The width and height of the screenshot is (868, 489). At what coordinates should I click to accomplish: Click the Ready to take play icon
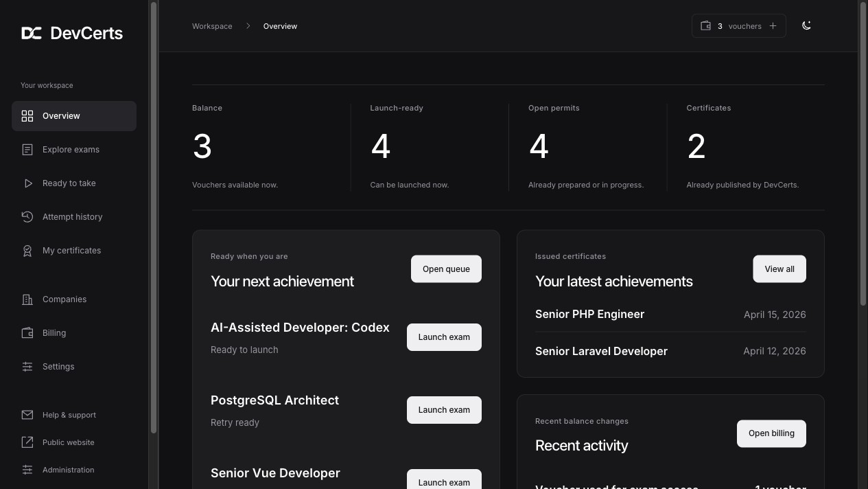click(27, 183)
